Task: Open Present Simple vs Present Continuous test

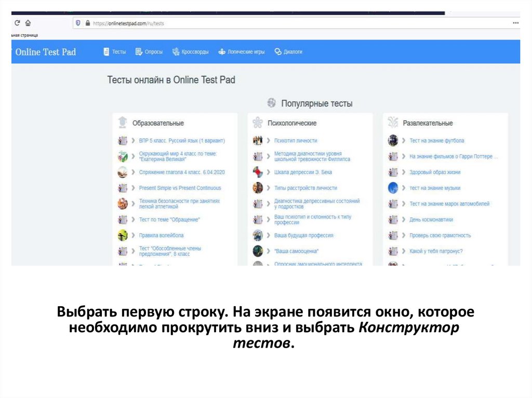Action: tap(180, 188)
